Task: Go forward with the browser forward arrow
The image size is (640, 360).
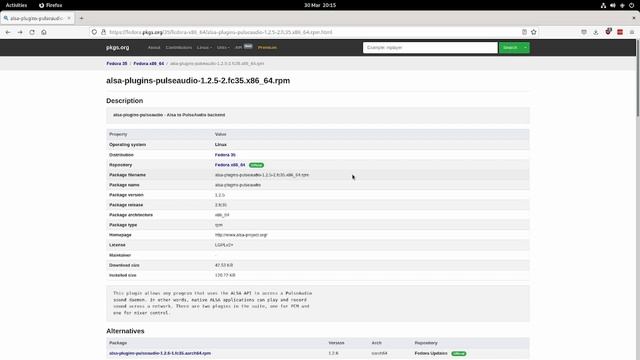Action: pos(20,32)
